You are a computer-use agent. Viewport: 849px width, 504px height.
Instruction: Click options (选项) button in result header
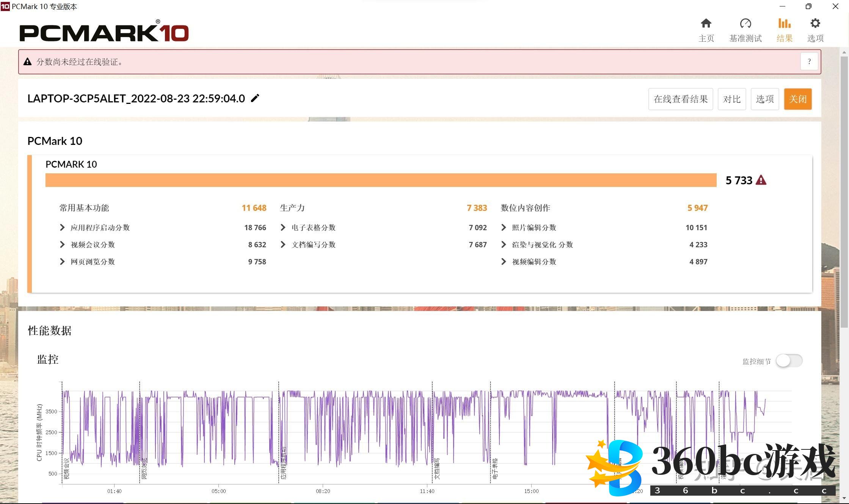(764, 99)
